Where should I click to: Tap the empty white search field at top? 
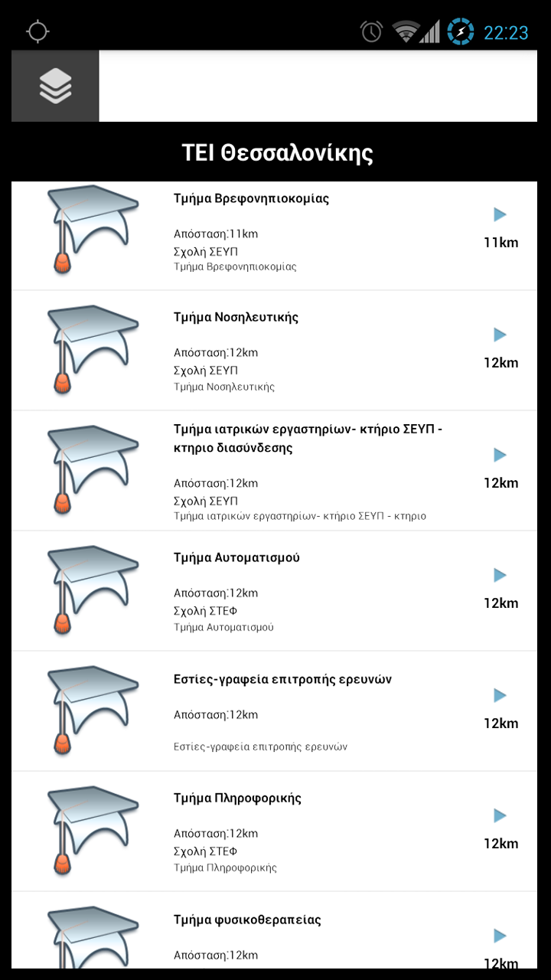point(318,87)
